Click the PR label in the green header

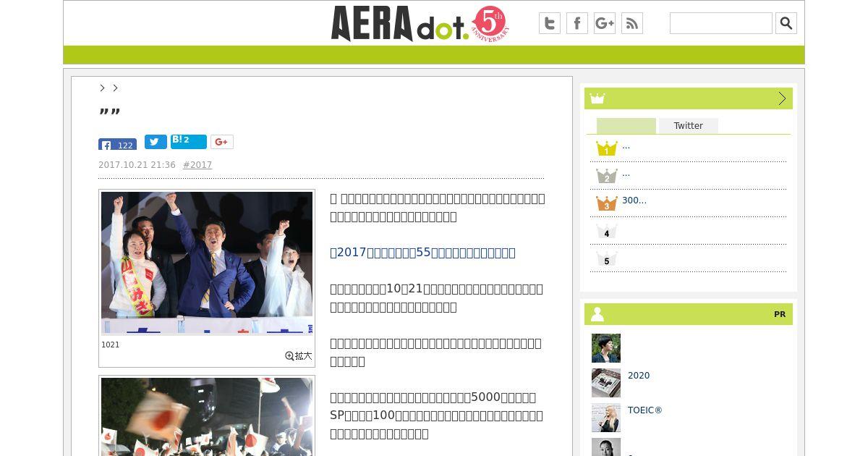[x=780, y=314]
